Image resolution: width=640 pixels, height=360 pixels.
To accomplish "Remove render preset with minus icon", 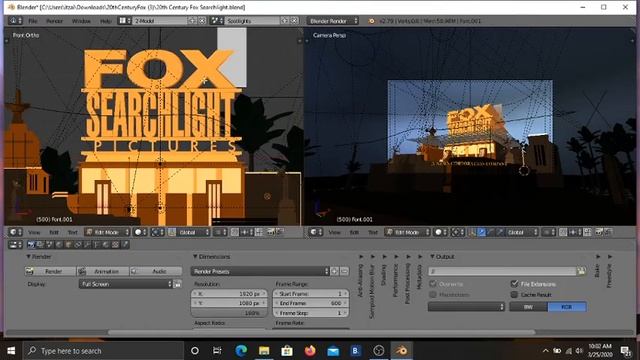I will (344, 271).
